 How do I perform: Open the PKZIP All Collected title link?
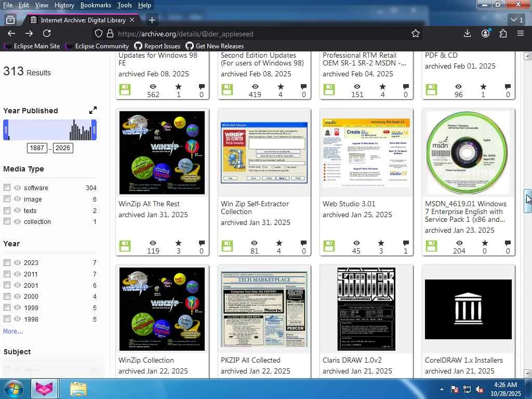click(x=250, y=360)
